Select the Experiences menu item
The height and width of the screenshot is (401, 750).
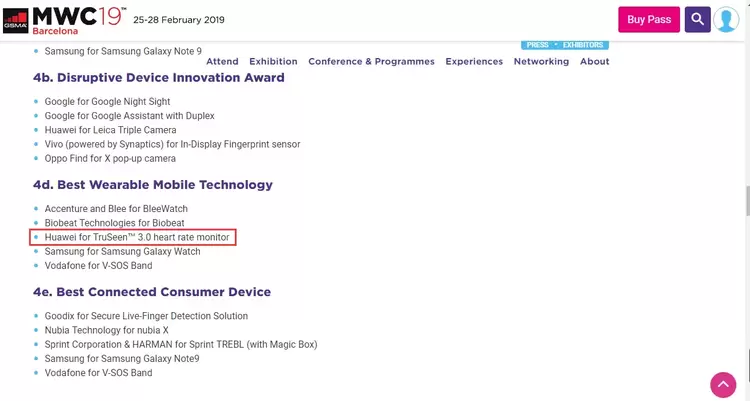pos(474,61)
